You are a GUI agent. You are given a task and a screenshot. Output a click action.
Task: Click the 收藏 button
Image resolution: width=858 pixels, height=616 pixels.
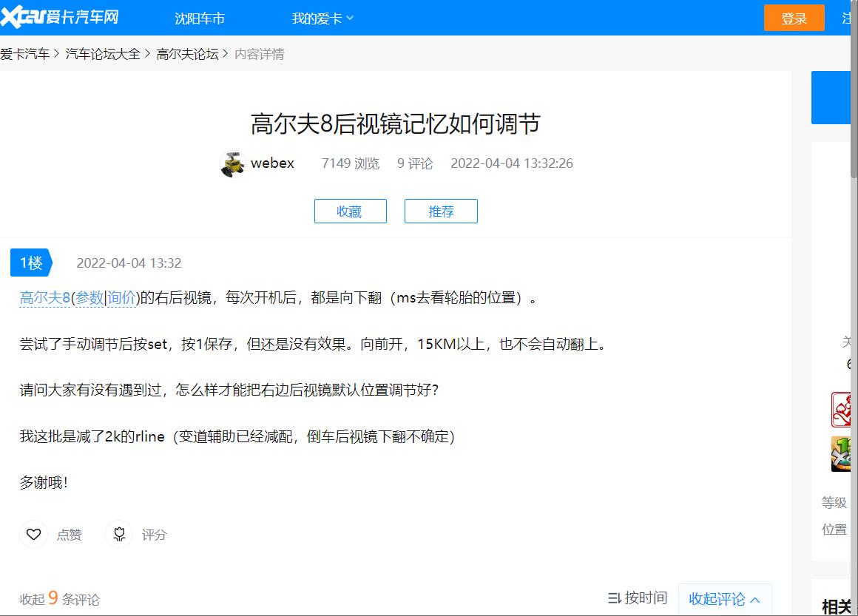pos(350,211)
